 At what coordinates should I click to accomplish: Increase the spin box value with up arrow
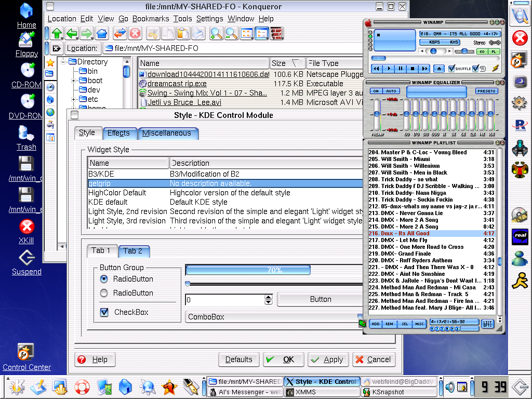pos(269,297)
